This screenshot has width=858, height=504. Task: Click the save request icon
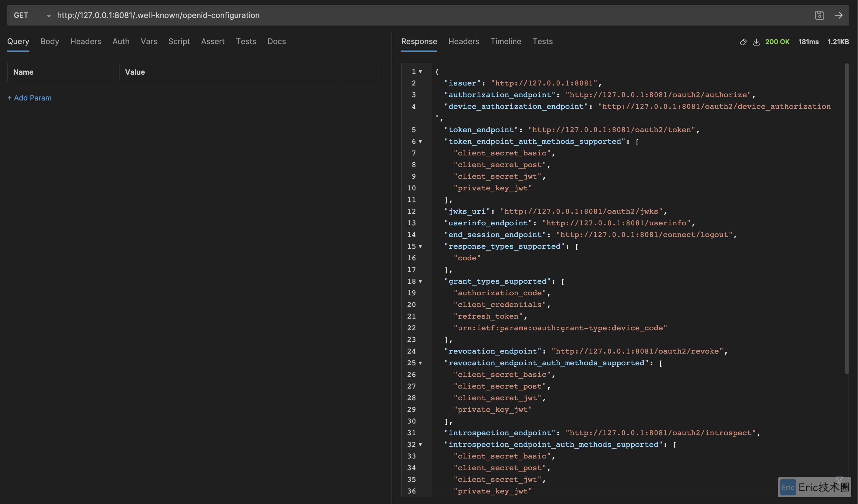click(819, 15)
